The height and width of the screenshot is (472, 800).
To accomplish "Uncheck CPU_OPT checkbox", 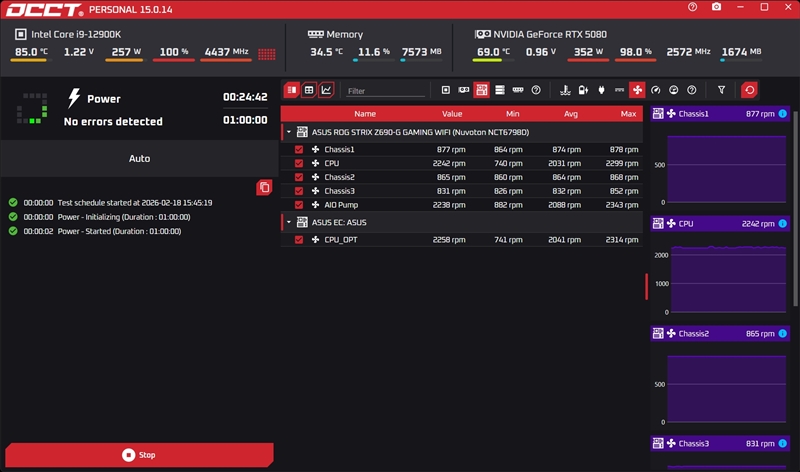I will (299, 240).
